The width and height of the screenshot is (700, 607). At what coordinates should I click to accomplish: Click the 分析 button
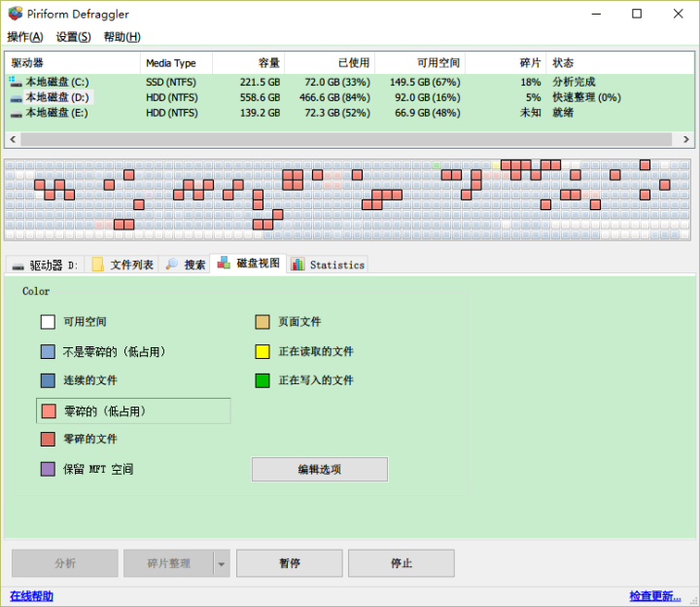tap(65, 563)
